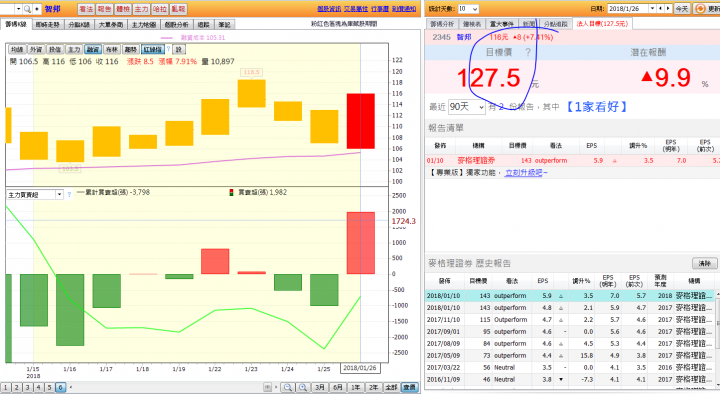Switch to the 分點K線 tab
Viewport: 720px width, 394px height.
(x=79, y=25)
